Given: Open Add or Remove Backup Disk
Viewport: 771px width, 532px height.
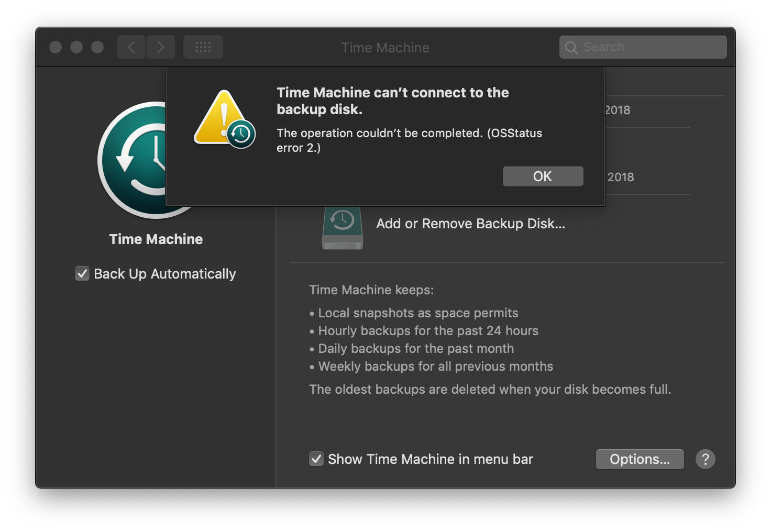Looking at the screenshot, I should tap(470, 224).
